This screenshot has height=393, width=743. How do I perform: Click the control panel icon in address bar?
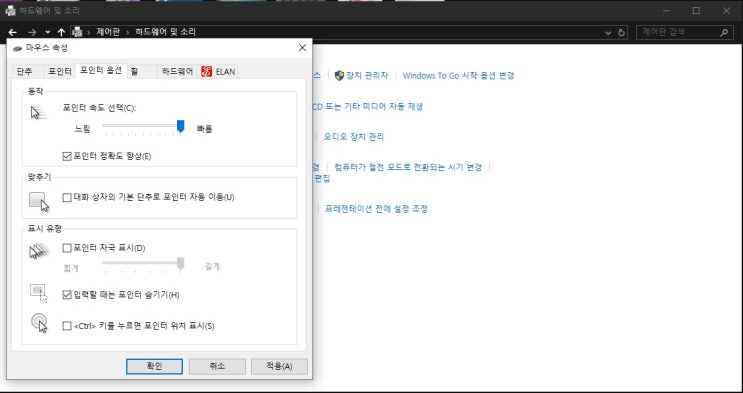point(77,32)
